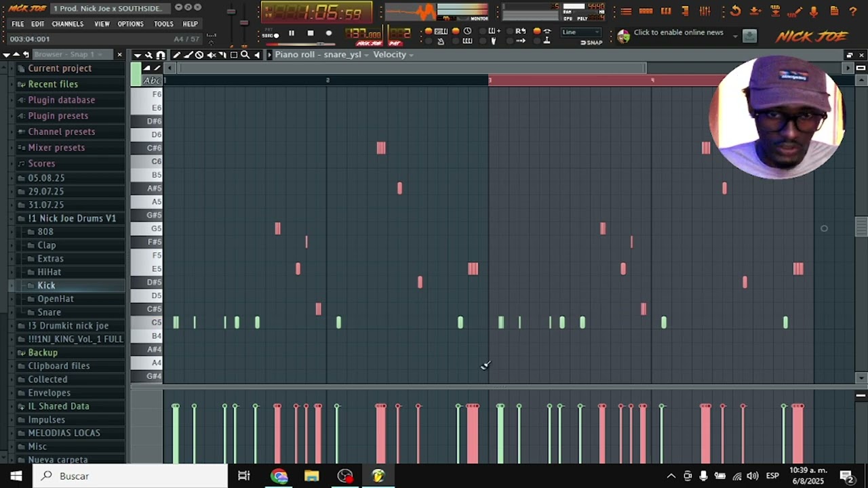Toggle the record button in the transport
This screenshot has width=868, height=488.
tap(329, 33)
